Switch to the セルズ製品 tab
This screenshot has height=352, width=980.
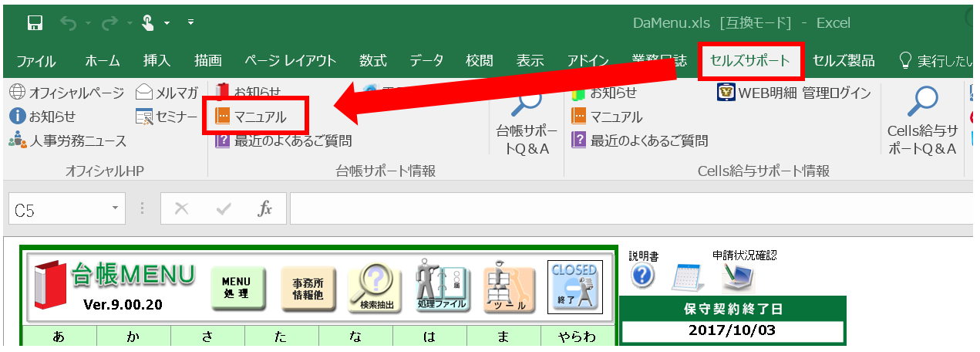[844, 61]
